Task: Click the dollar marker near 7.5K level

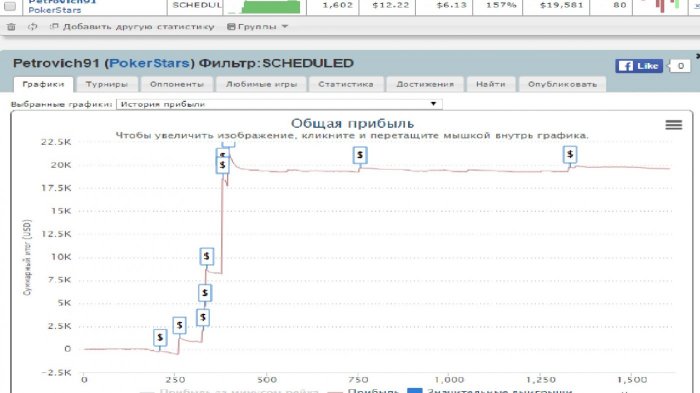Action: [204, 293]
